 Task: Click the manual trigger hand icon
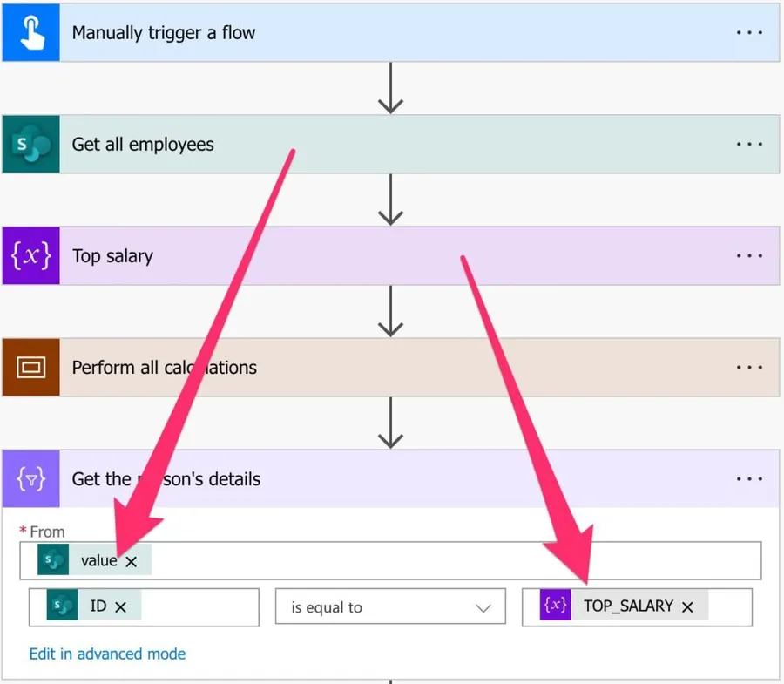point(30,33)
